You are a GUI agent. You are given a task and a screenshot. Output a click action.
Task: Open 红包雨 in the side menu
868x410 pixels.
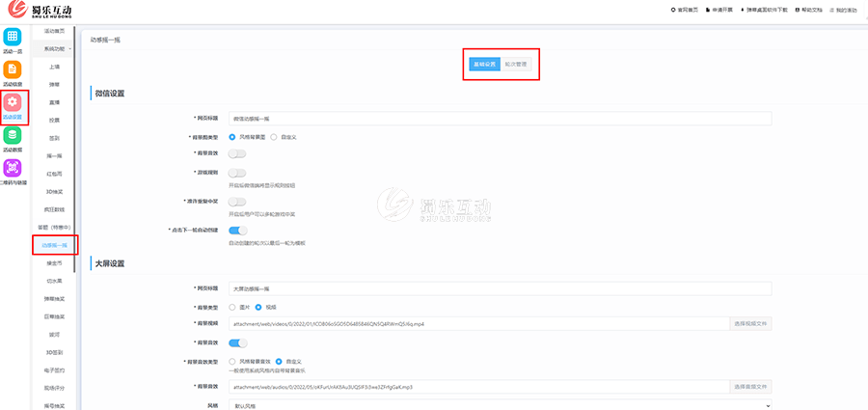click(54, 174)
